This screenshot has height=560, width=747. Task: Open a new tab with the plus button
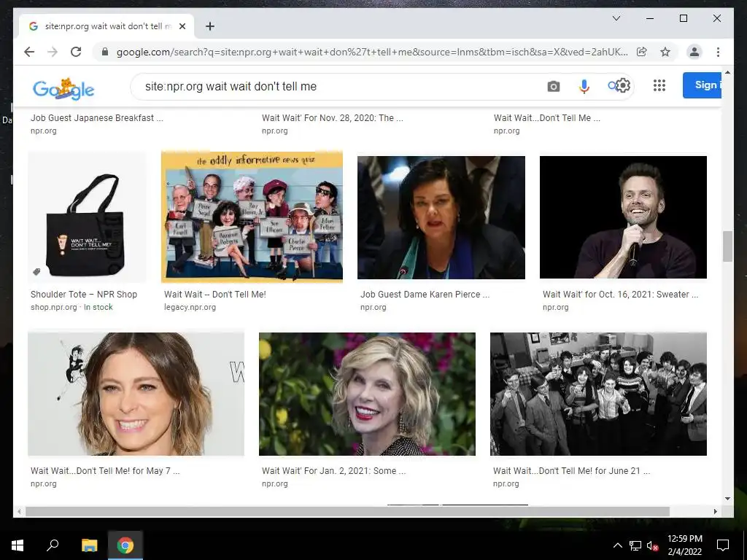[209, 26]
